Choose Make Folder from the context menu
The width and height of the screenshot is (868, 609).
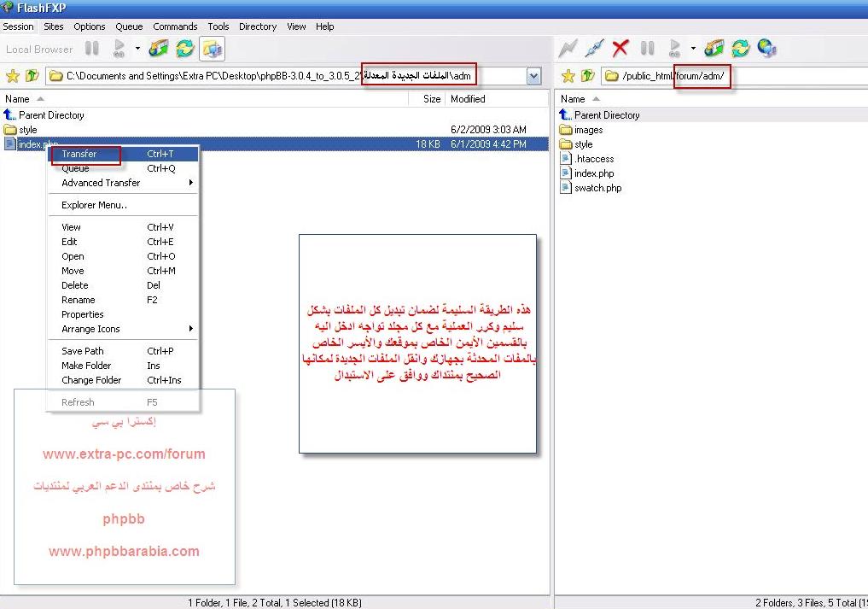point(124,366)
